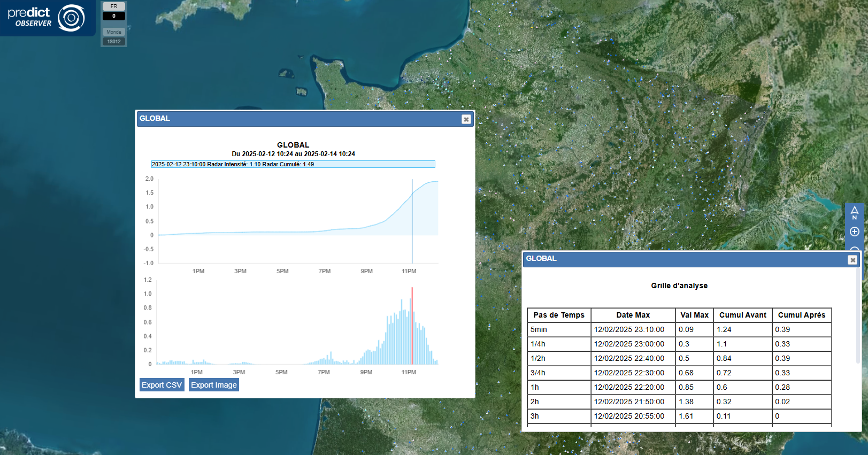Click the Pas de Temps column header

559,315
